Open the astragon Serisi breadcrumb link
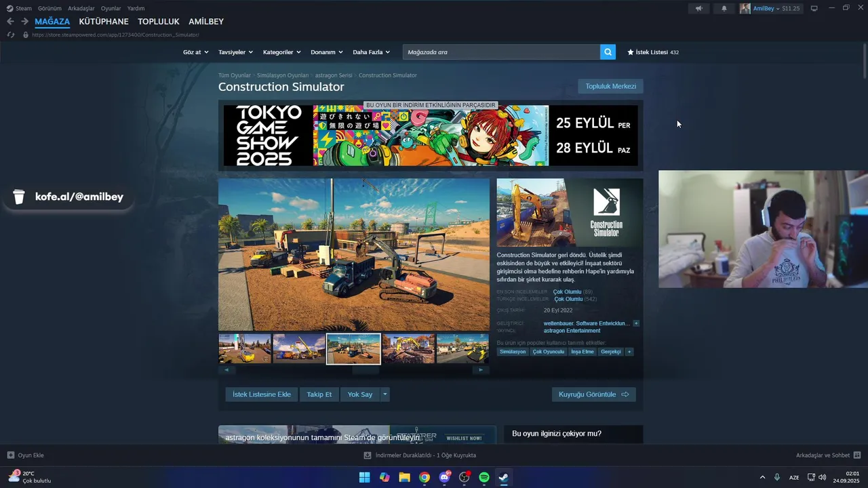The height and width of the screenshot is (488, 868). tap(334, 75)
